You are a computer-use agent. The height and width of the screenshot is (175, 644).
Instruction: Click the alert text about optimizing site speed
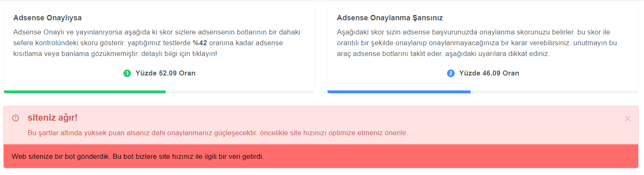217,134
